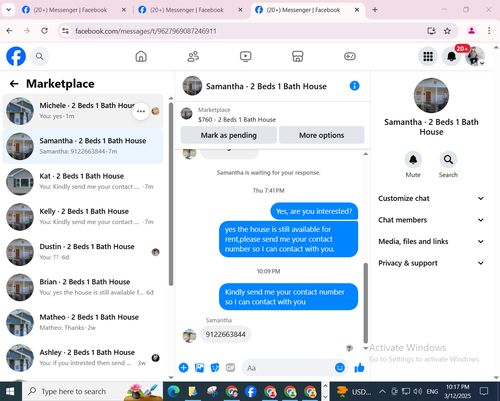Click the conversation list scrollbar

click(x=171, y=194)
